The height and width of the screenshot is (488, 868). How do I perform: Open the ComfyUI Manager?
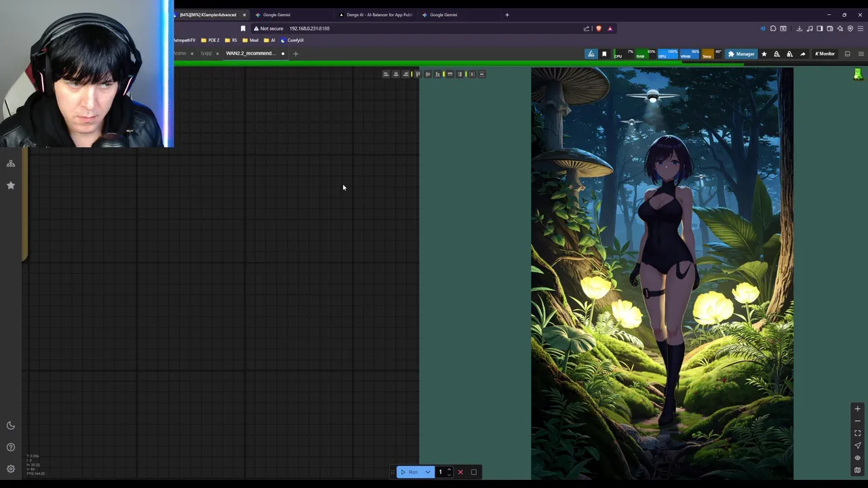click(741, 54)
